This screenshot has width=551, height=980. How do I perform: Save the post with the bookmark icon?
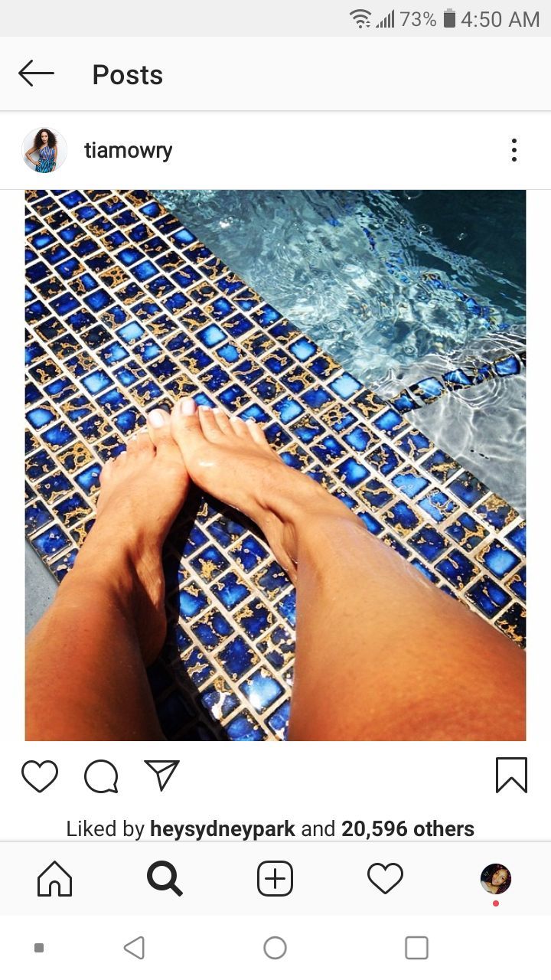[x=511, y=775]
